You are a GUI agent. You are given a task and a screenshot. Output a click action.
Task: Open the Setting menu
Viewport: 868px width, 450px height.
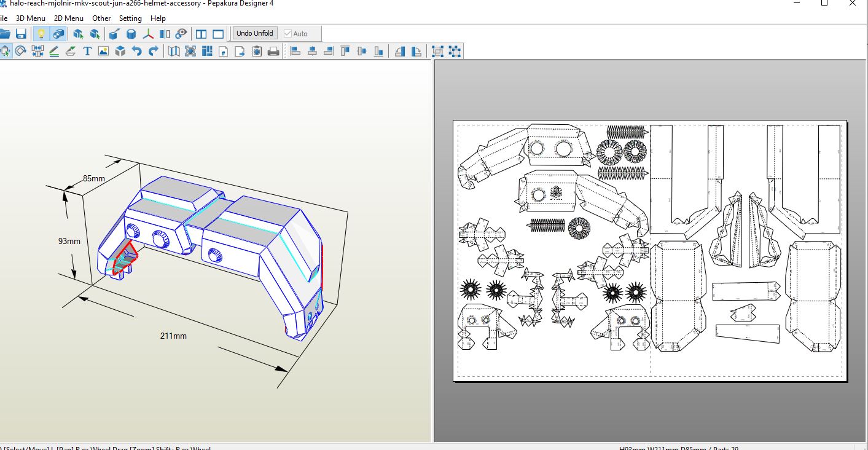point(130,18)
